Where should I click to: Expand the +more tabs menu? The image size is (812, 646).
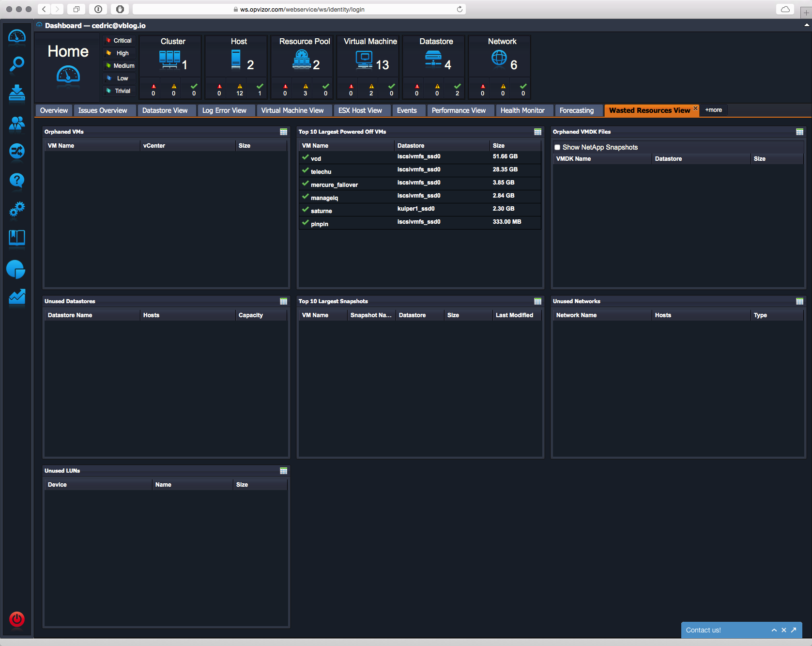coord(713,110)
